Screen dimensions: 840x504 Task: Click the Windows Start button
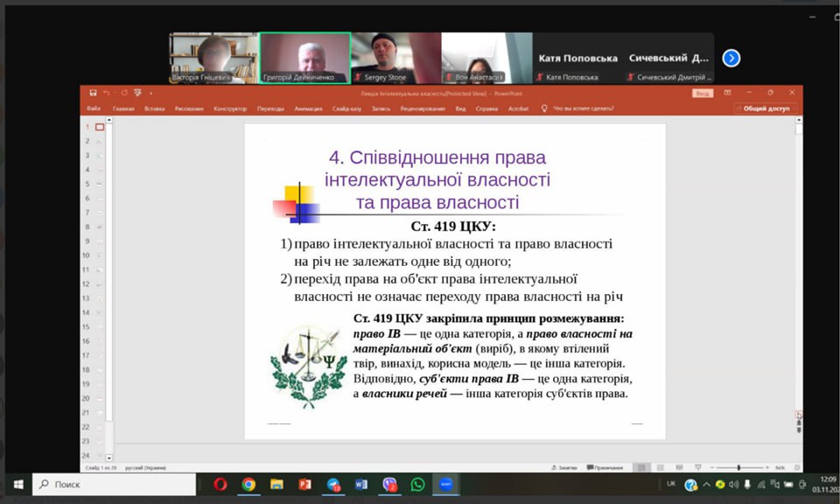coord(17,484)
